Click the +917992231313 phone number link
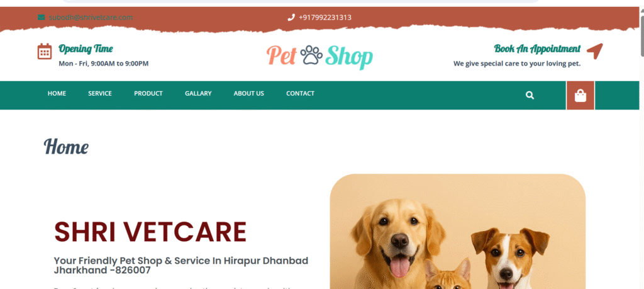This screenshot has height=289, width=644. click(x=325, y=17)
